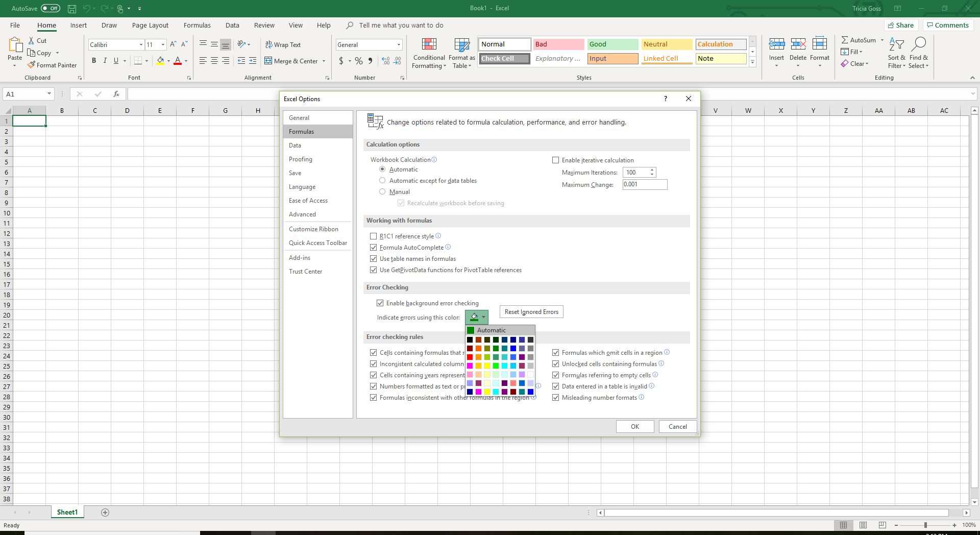Adjust the zoom slider in status bar
Image resolution: width=980 pixels, height=535 pixels.
click(925, 525)
